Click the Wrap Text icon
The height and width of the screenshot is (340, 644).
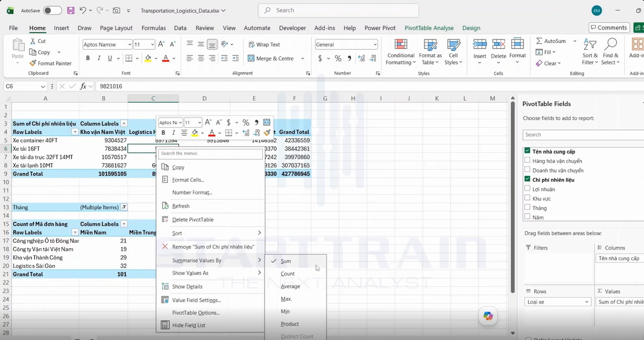click(252, 45)
